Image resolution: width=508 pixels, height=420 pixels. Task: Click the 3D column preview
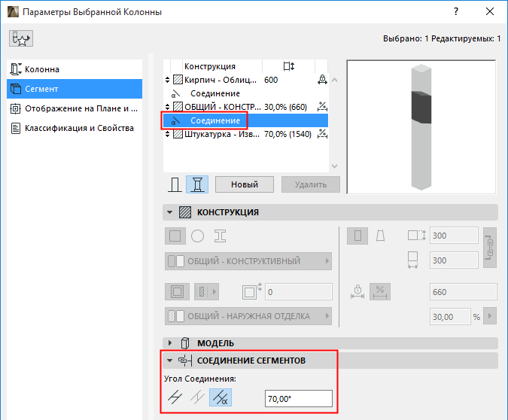(421, 127)
